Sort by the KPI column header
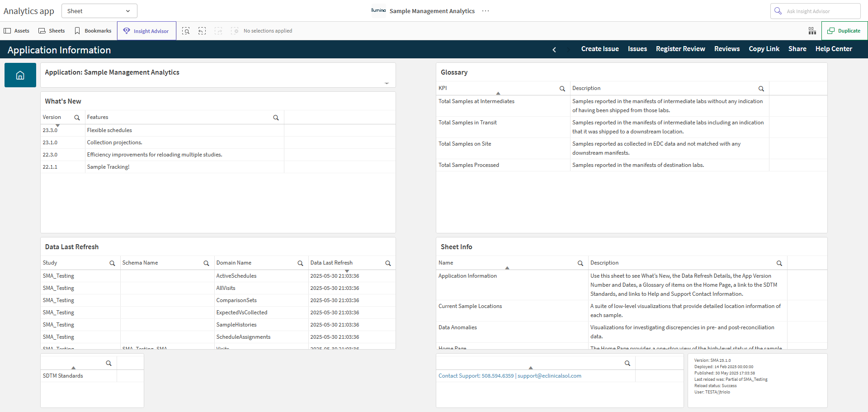This screenshot has height=412, width=868. click(443, 88)
